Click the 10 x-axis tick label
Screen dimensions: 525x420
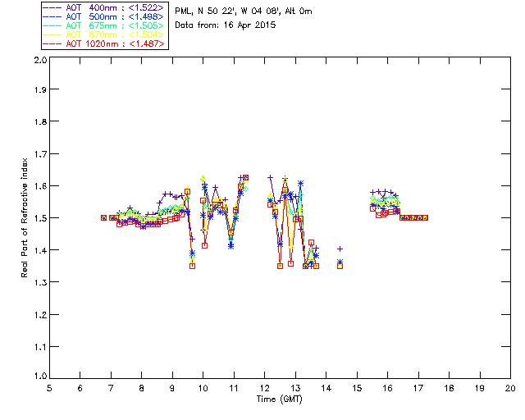click(x=203, y=388)
